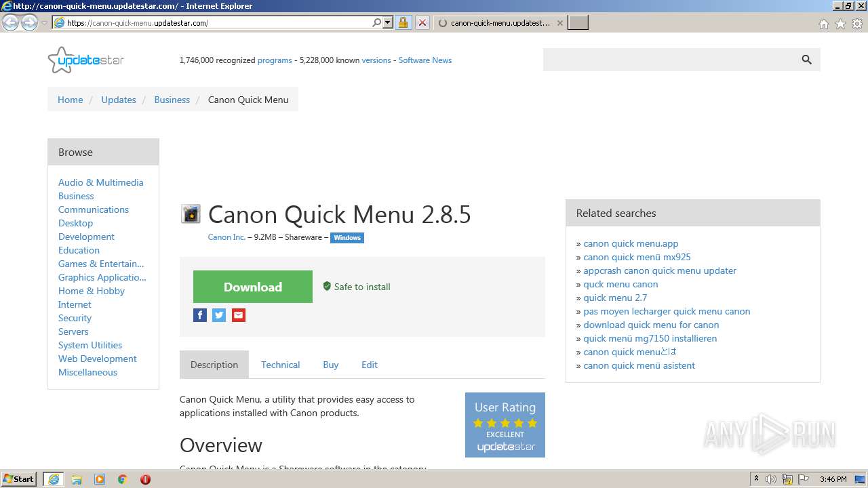Browse Audio & Multimedia category

click(101, 182)
